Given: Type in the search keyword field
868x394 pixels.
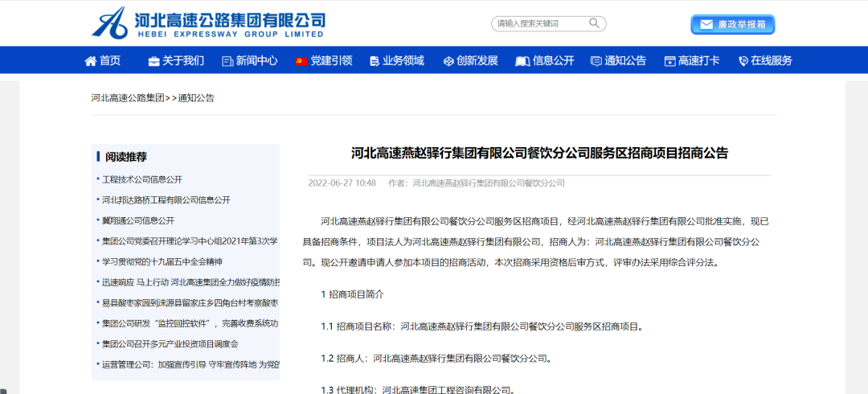Looking at the screenshot, I should click(538, 23).
